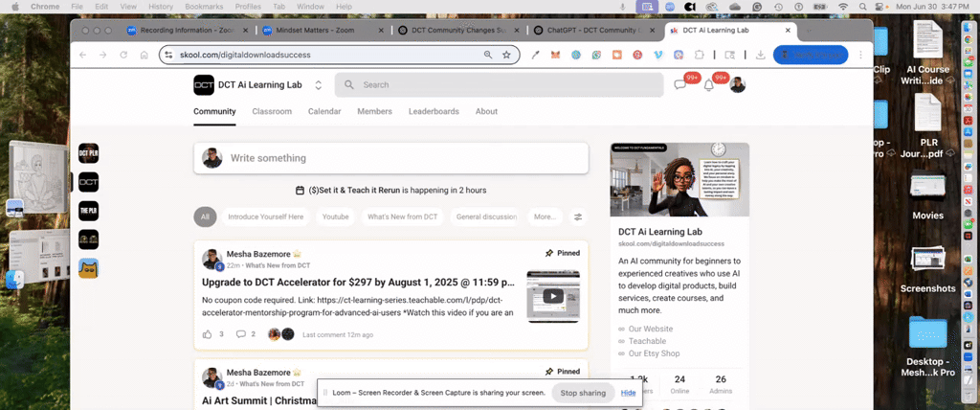Open the zoom magnifier in address bar

coord(488,56)
